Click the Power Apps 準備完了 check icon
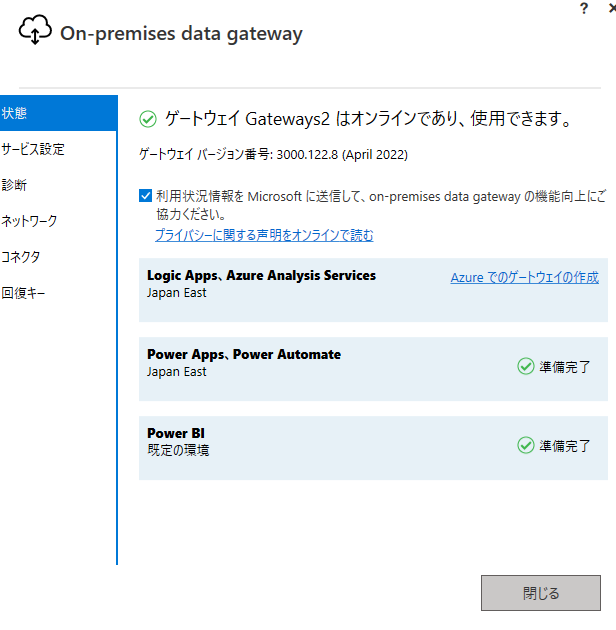The width and height of the screenshot is (616, 630). pos(526,366)
